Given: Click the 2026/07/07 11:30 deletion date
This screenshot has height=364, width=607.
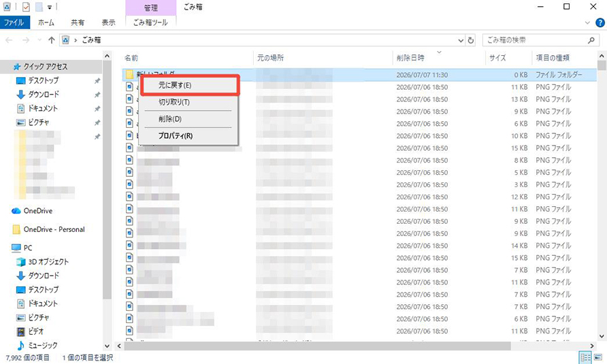Looking at the screenshot, I should pos(422,75).
